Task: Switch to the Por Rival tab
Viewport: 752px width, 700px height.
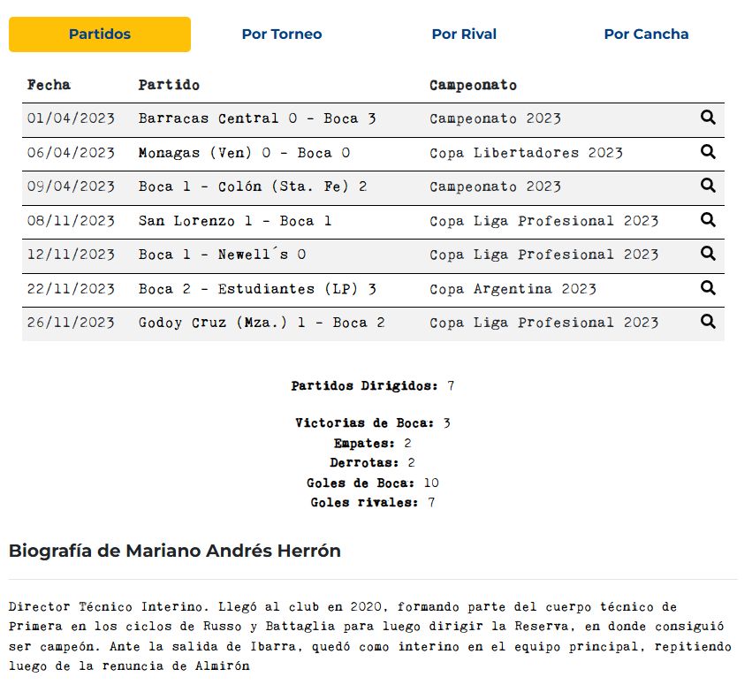Action: [464, 34]
